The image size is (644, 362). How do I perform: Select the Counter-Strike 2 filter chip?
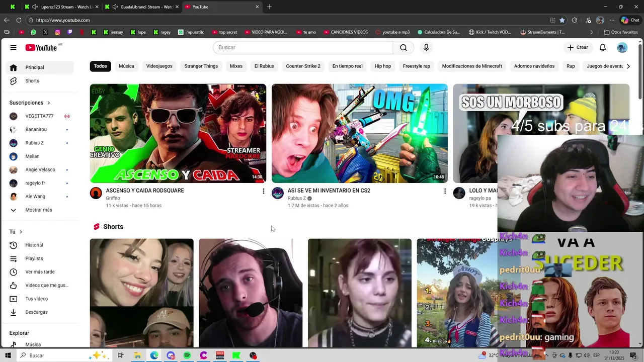(303, 66)
